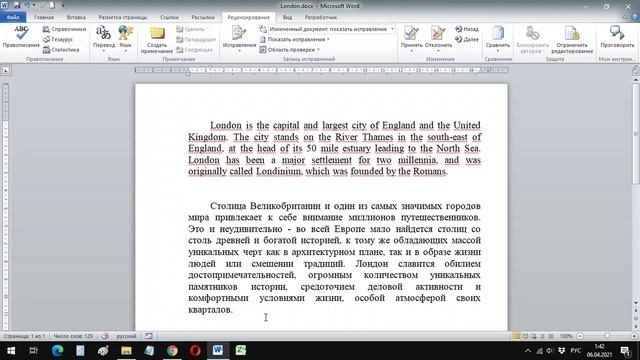Minimize the ribbon with the chevron
Viewport: 640px width, 360px height.
pyautogui.click(x=625, y=17)
